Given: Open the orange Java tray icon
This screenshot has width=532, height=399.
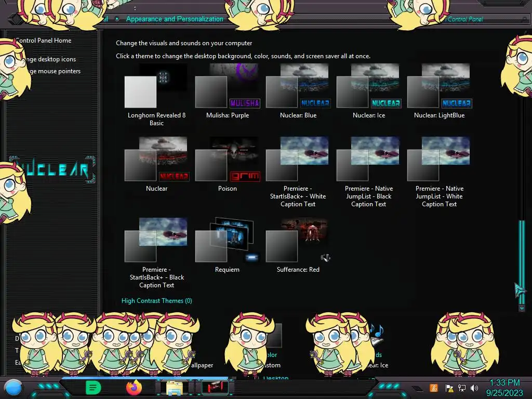Looking at the screenshot, I should pyautogui.click(x=434, y=388).
